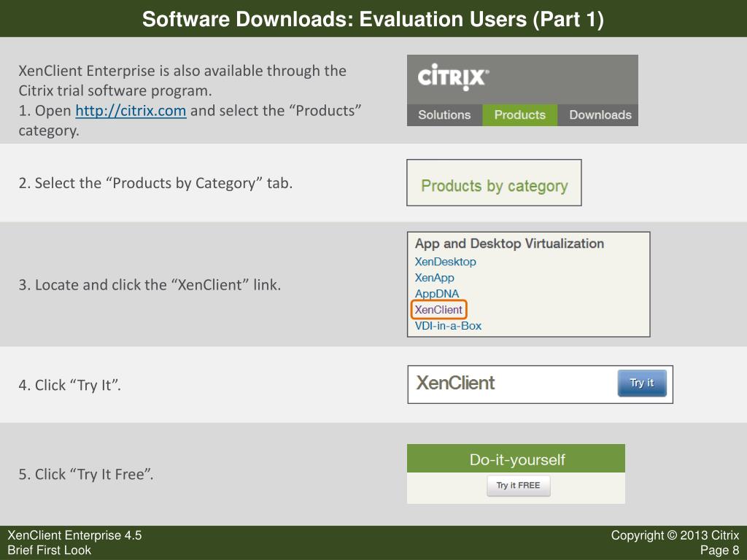Click the XenDesktop link
This screenshot has width=747, height=560.
point(445,262)
